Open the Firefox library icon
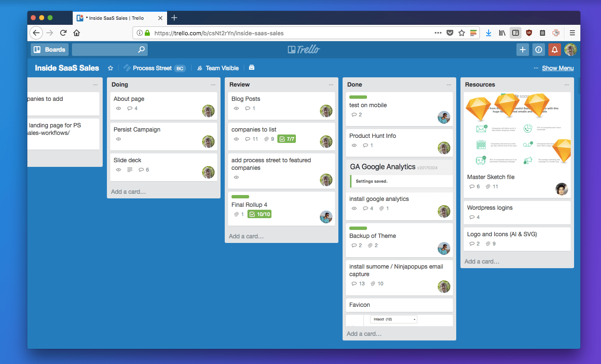The width and height of the screenshot is (601, 364). point(502,33)
